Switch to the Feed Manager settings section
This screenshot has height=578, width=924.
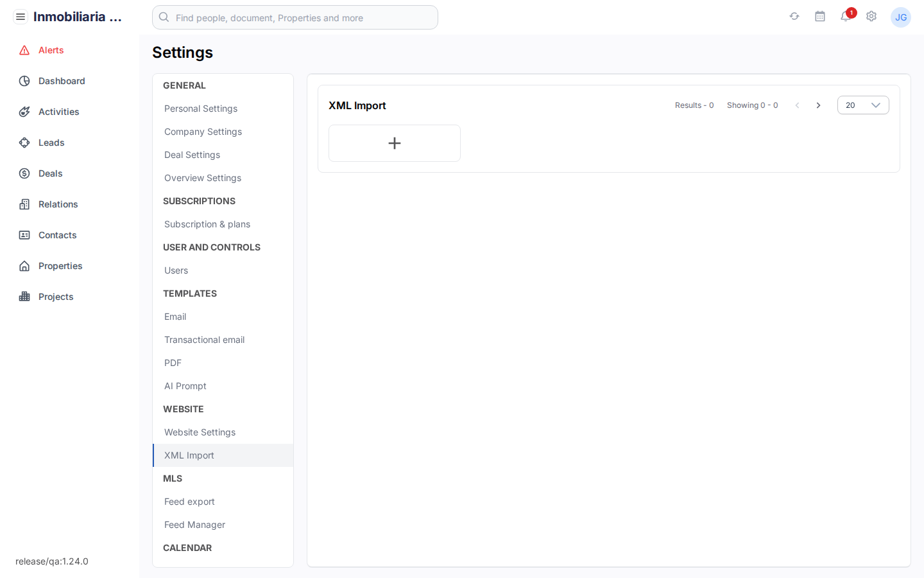(x=194, y=525)
